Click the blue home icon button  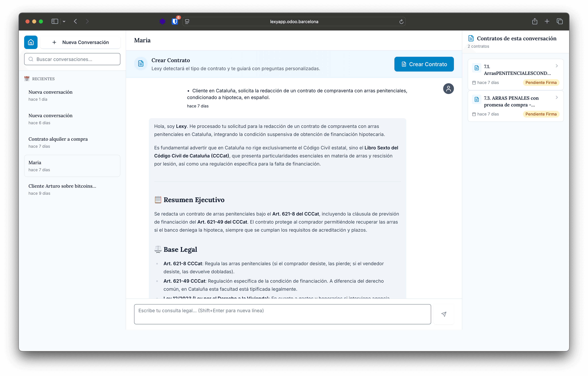[x=31, y=42]
